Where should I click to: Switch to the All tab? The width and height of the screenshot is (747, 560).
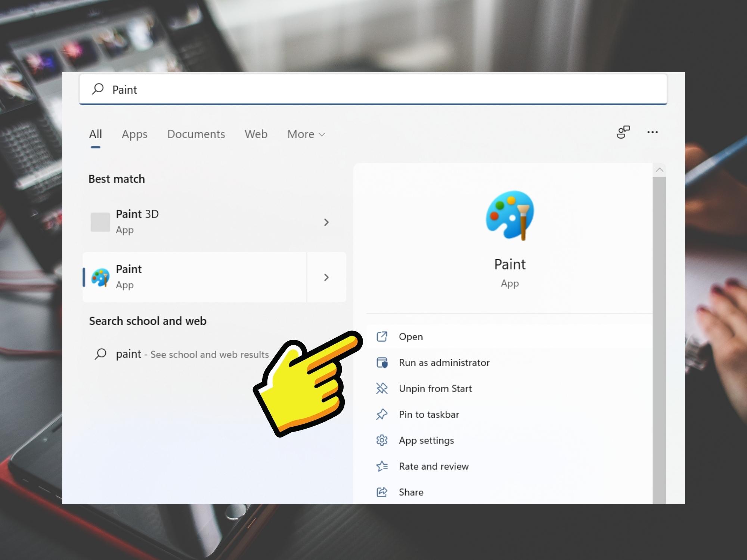click(95, 134)
